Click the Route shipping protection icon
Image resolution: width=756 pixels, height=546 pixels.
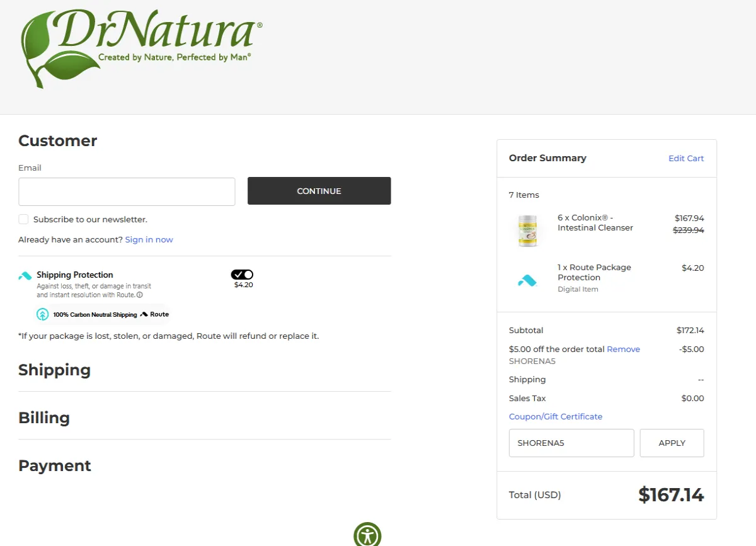tap(25, 275)
